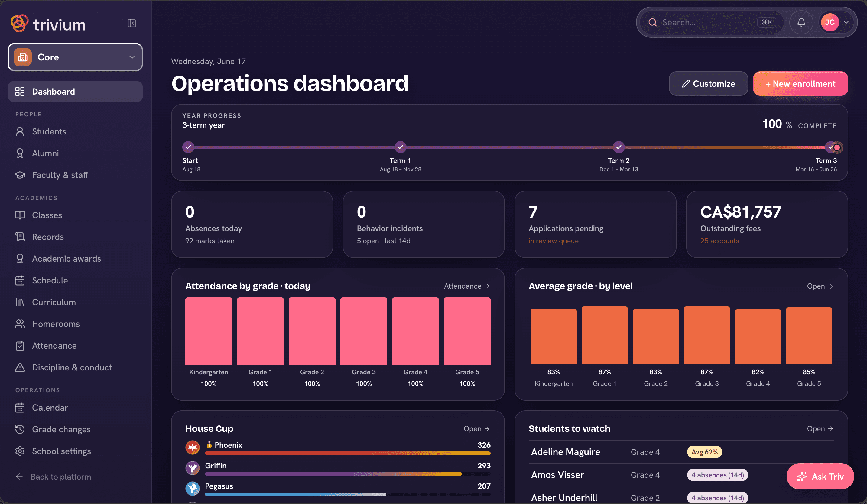Click the Phoenix house emblem
867x504 pixels.
pyautogui.click(x=193, y=447)
